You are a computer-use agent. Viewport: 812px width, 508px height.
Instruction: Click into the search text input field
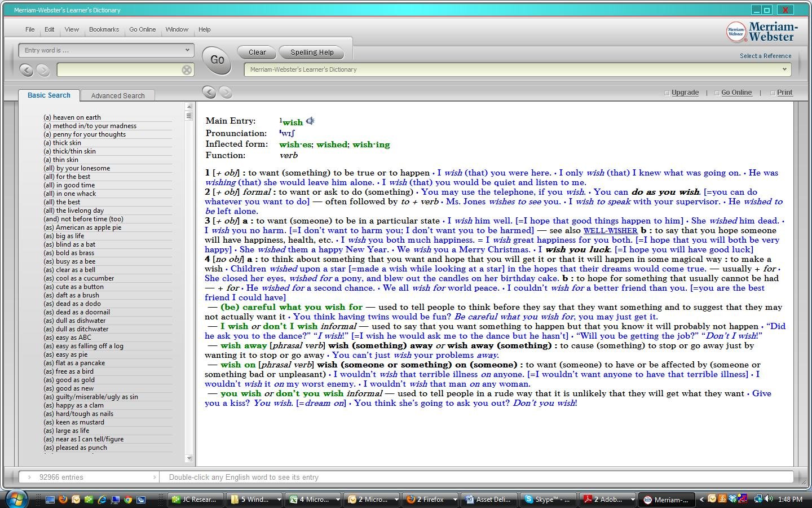click(x=120, y=69)
